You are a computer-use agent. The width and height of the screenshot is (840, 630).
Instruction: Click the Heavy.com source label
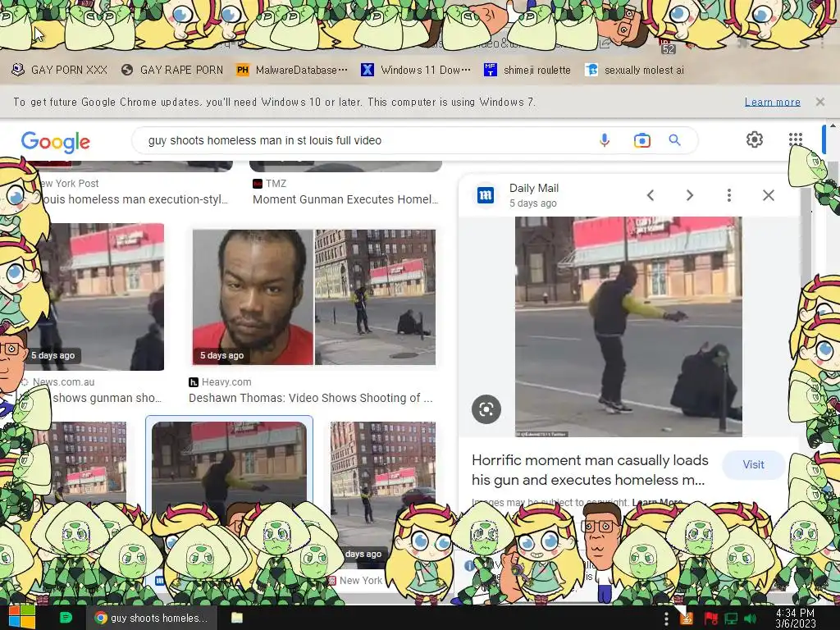click(226, 382)
